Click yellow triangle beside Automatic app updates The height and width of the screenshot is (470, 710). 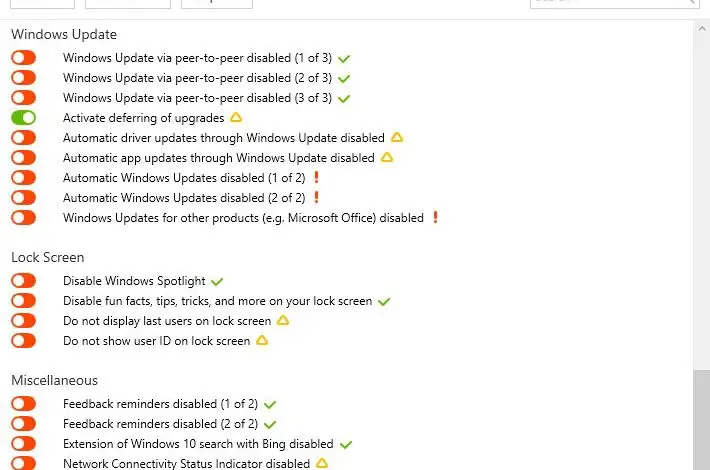tap(387, 158)
